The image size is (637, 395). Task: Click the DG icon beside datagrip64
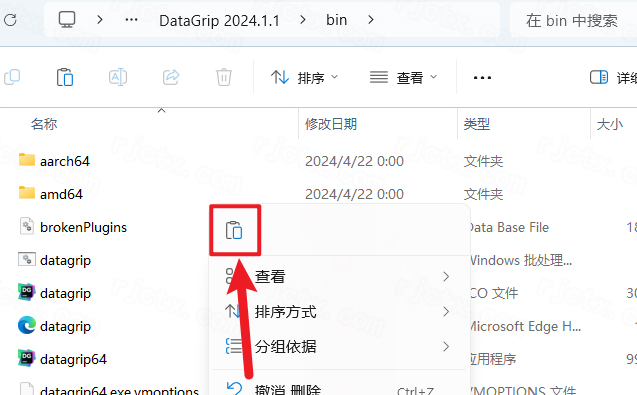pyautogui.click(x=27, y=358)
